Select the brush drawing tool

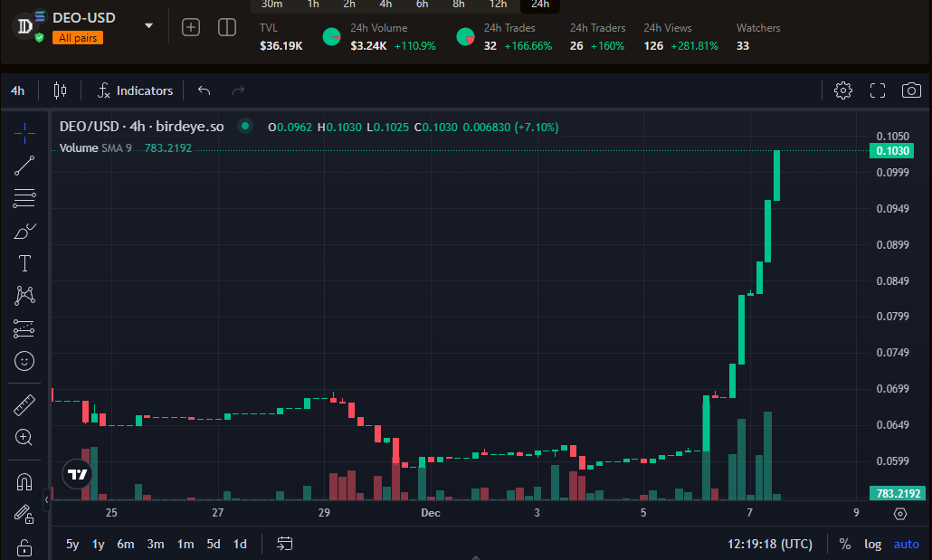point(24,231)
